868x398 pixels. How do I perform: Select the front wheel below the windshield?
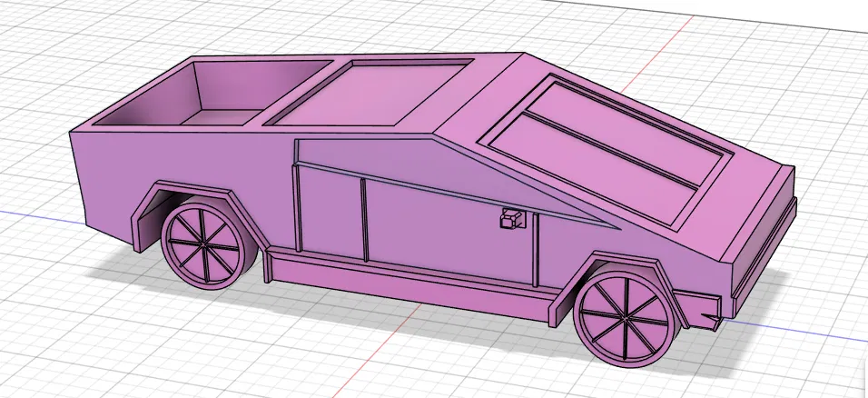(x=625, y=319)
